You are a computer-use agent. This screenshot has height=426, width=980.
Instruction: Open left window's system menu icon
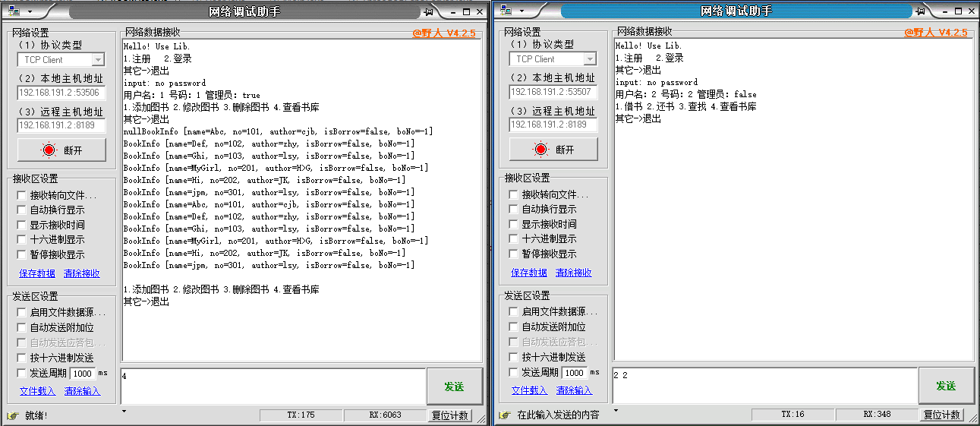coord(14,11)
